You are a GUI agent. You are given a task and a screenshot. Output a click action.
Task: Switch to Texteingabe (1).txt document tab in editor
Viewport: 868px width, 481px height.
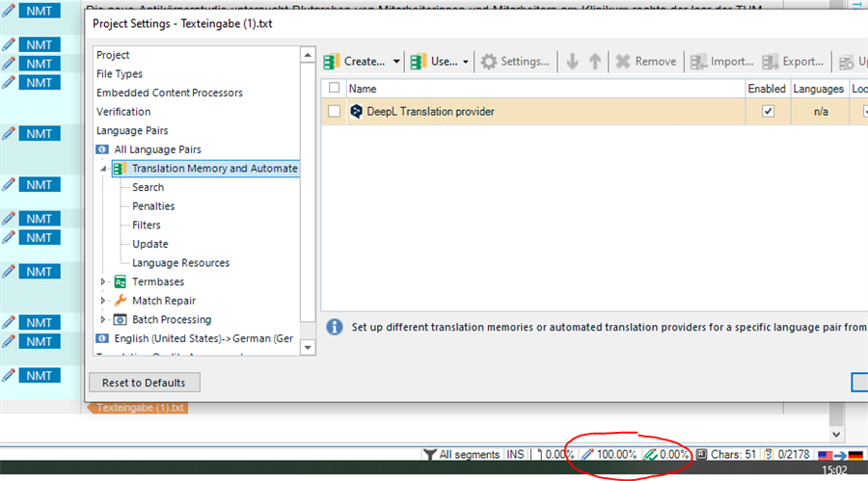click(x=138, y=408)
